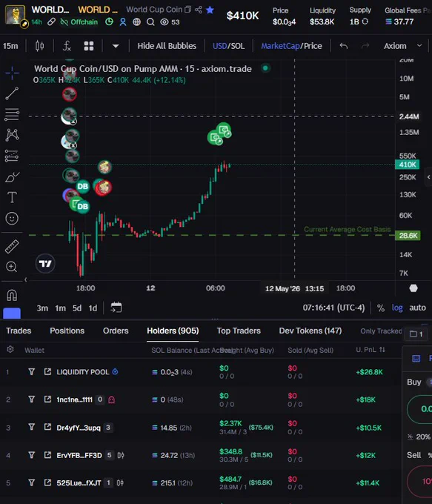Image resolution: width=432 pixels, height=504 pixels.
Task: Select the pattern drawing tool
Action: 12,135
